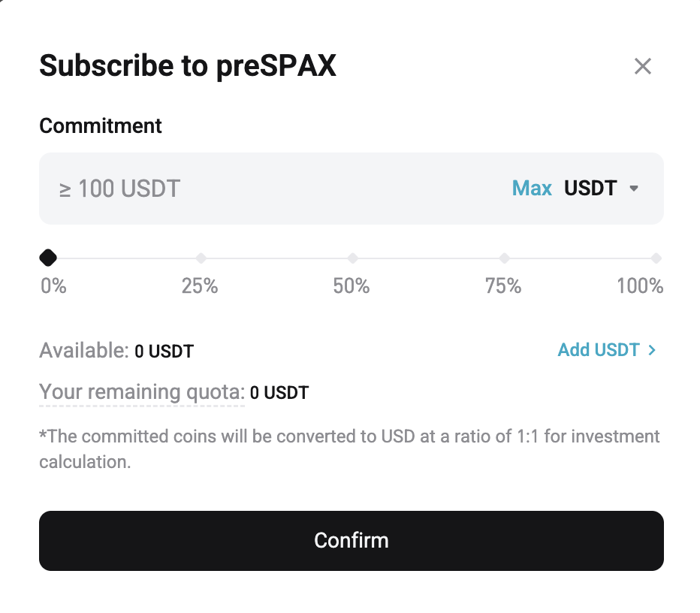
Task: Click the 75% percentage label
Action: (x=503, y=286)
